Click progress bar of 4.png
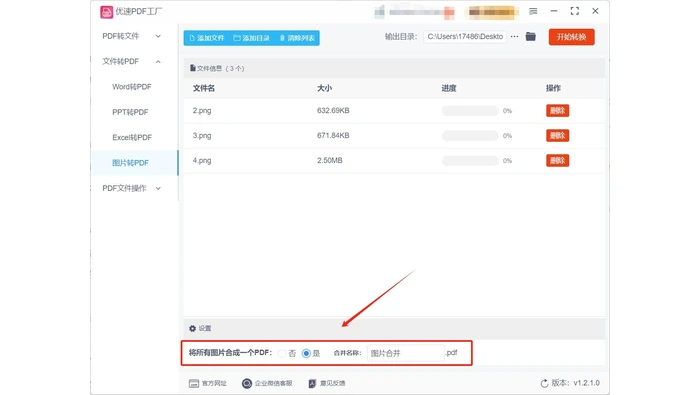This screenshot has width=700, height=395. click(x=470, y=161)
